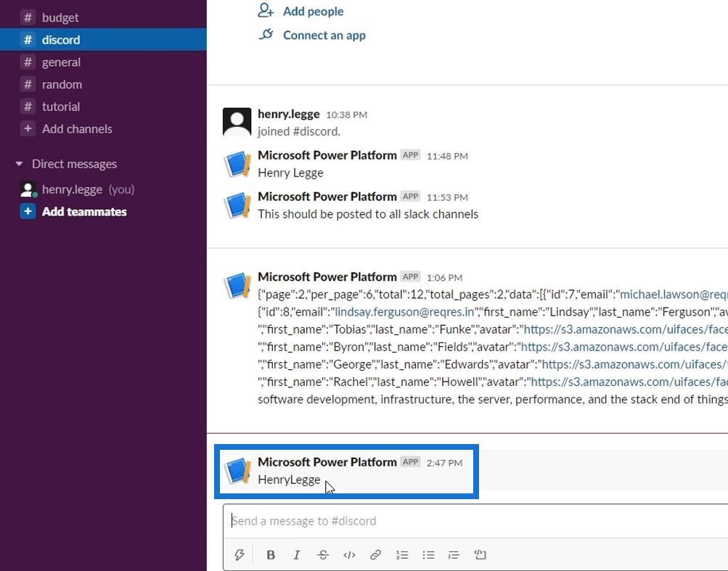Toggle blockquote formatting
The width and height of the screenshot is (728, 571).
454,555
